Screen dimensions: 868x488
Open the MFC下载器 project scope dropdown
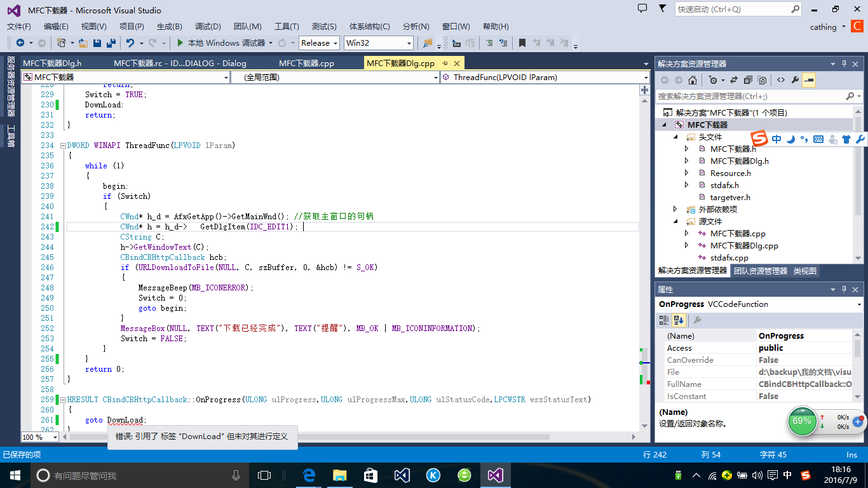[125, 77]
